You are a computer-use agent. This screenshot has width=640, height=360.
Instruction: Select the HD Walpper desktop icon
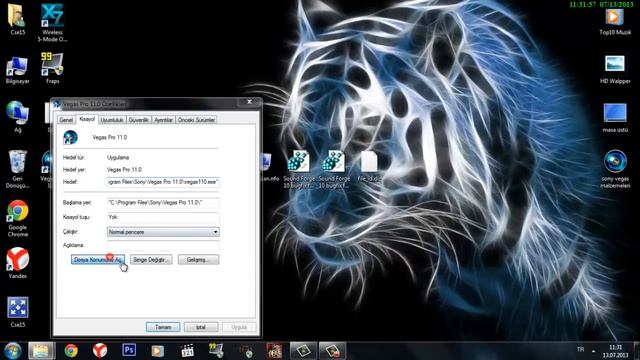click(615, 69)
